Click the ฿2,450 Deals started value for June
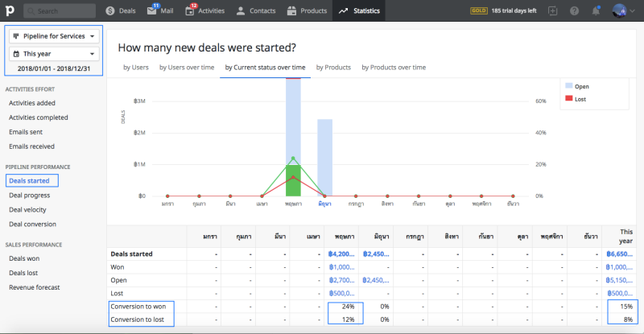This screenshot has width=644, height=334. point(376,254)
